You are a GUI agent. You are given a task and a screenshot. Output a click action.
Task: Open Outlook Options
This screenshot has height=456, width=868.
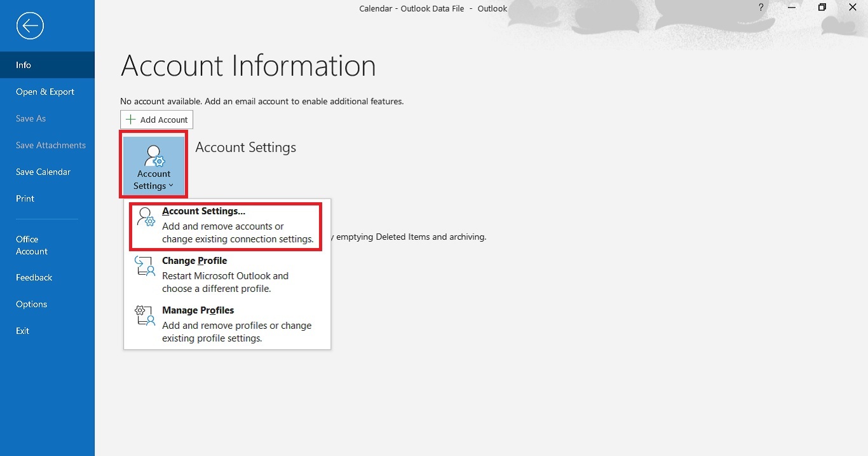47,304
